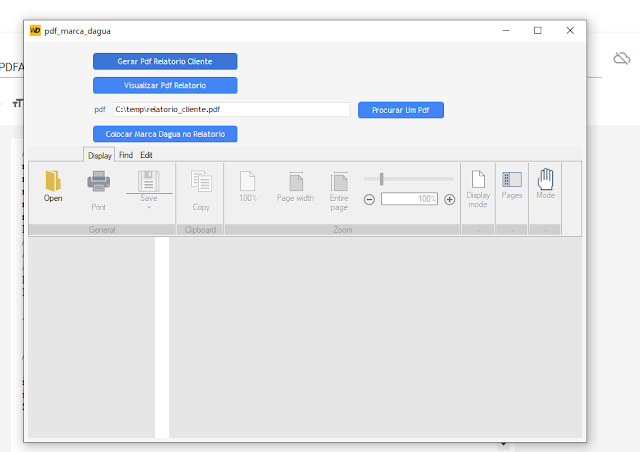Screen dimensions: 640x452
Task: Select the Mode hand tool icon
Action: point(545,179)
